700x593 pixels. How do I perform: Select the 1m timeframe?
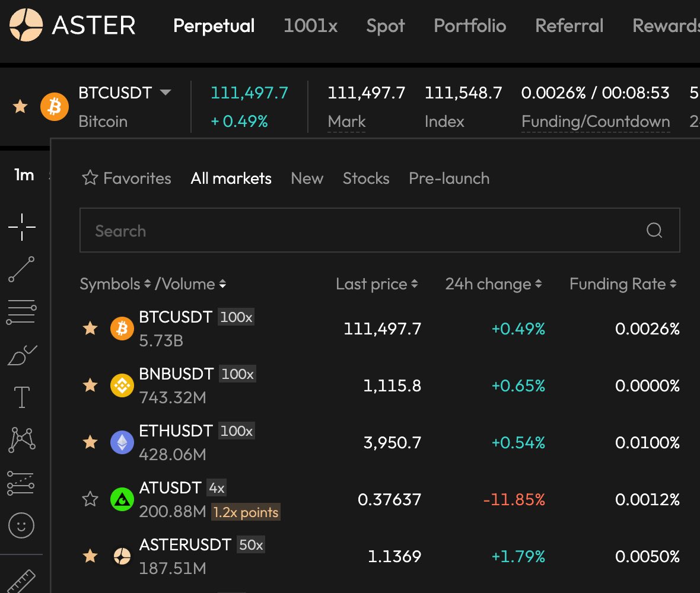(24, 175)
